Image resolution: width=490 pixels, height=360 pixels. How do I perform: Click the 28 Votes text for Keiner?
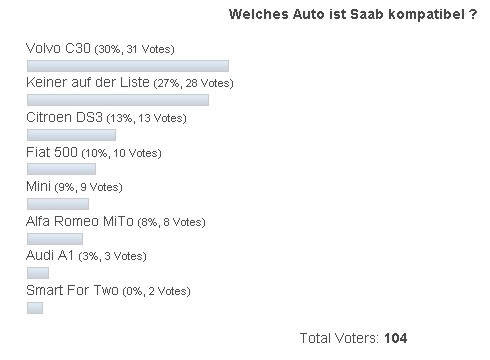pyautogui.click(x=208, y=83)
